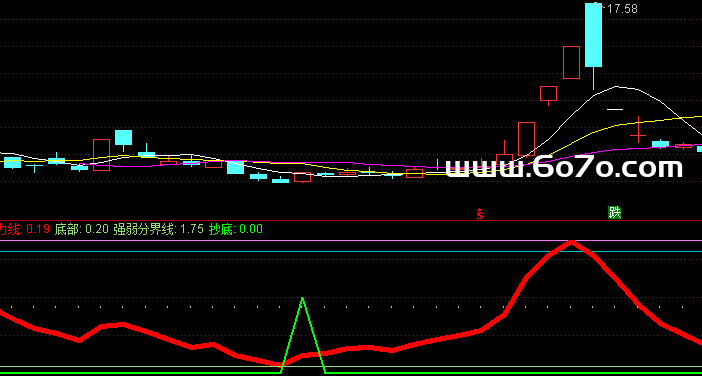Click the green 抄底 spike peak

click(x=303, y=298)
